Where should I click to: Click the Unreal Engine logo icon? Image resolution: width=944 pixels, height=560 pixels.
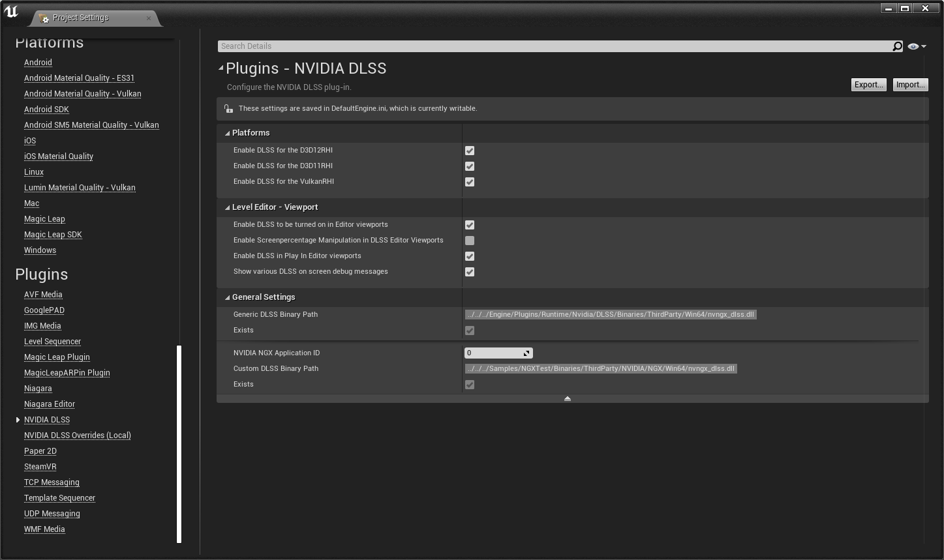click(11, 11)
